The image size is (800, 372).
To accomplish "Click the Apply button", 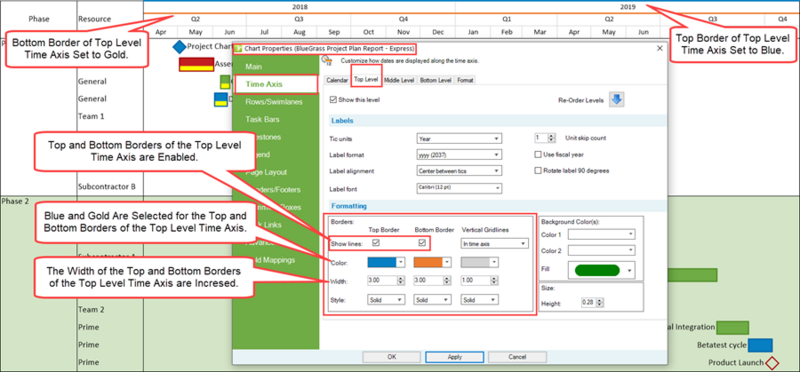I will pos(455,357).
